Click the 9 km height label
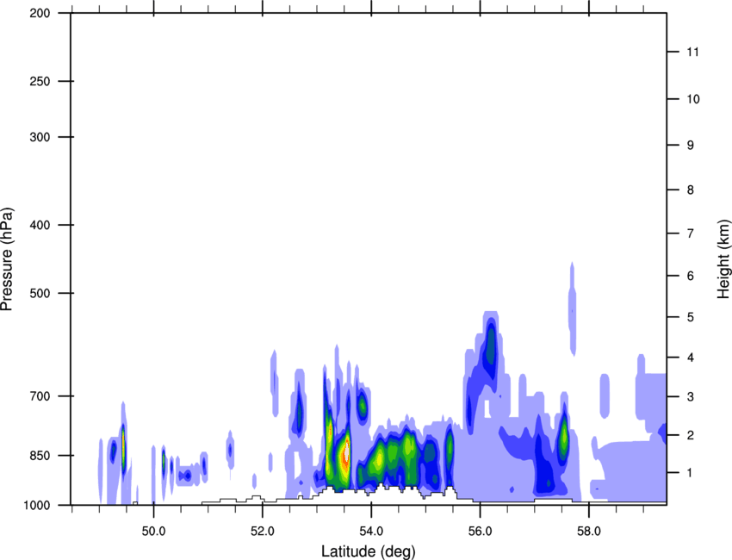The width and height of the screenshot is (732, 560). coord(691,146)
